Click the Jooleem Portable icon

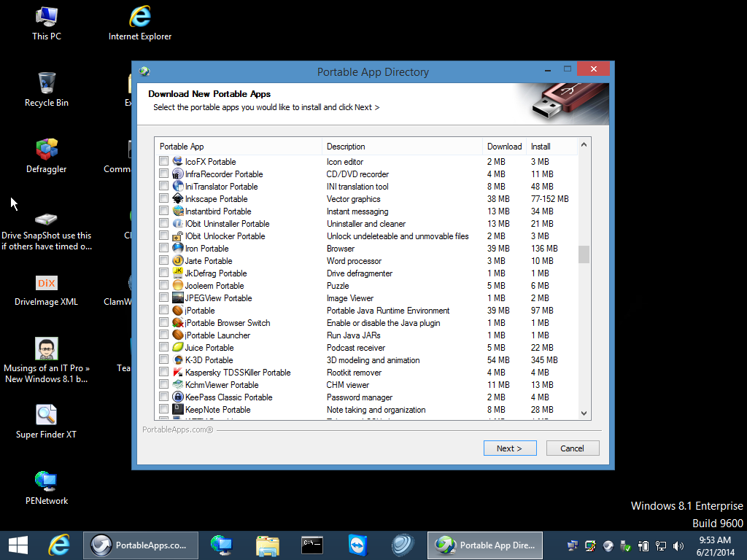[x=178, y=285]
